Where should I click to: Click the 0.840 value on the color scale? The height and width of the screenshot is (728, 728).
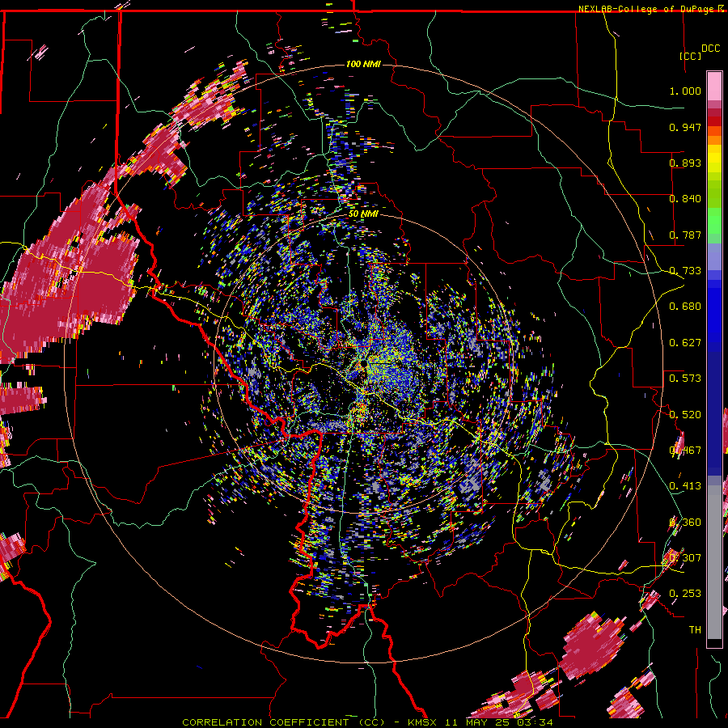point(685,199)
